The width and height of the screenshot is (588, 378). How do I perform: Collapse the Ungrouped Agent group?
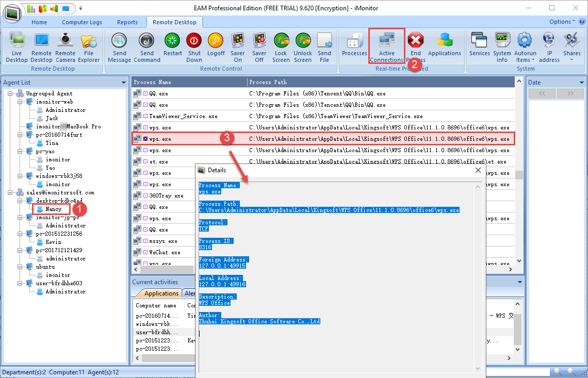click(11, 93)
